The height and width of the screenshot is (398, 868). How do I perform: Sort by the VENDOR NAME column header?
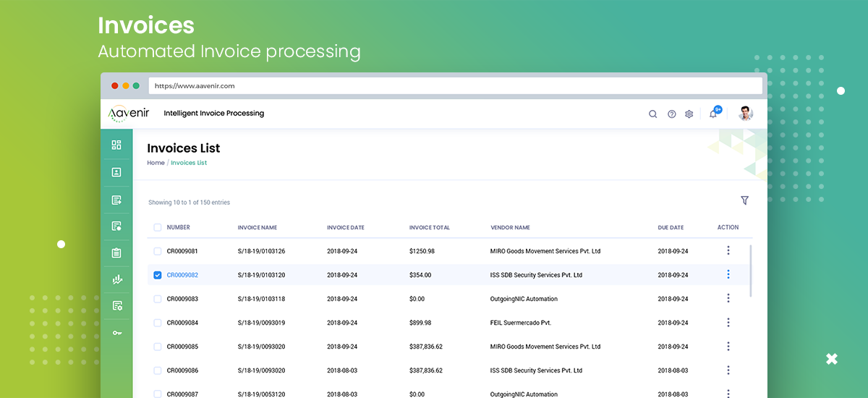(x=510, y=227)
